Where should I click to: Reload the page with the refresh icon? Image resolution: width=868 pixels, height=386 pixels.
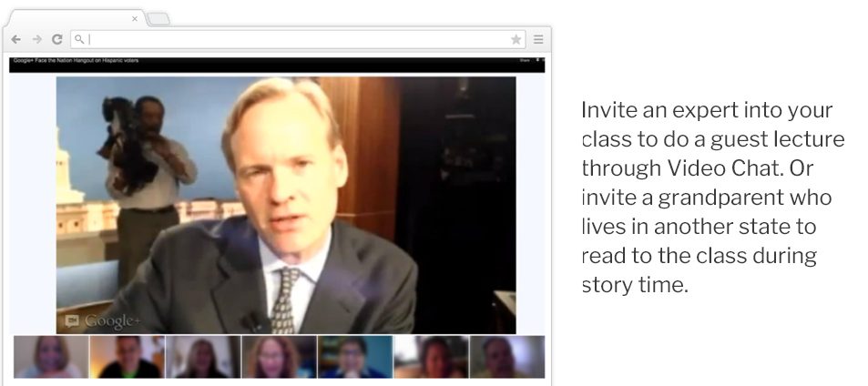pyautogui.click(x=57, y=39)
